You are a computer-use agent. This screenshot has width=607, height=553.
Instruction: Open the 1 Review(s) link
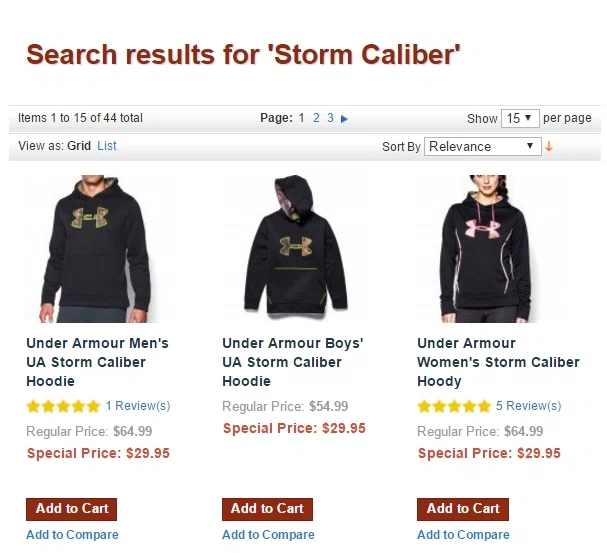(138, 406)
